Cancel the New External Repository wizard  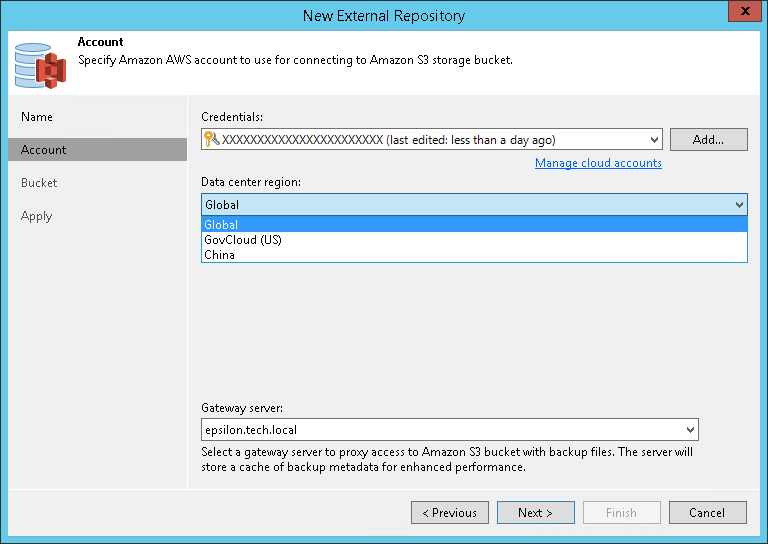[x=708, y=513]
